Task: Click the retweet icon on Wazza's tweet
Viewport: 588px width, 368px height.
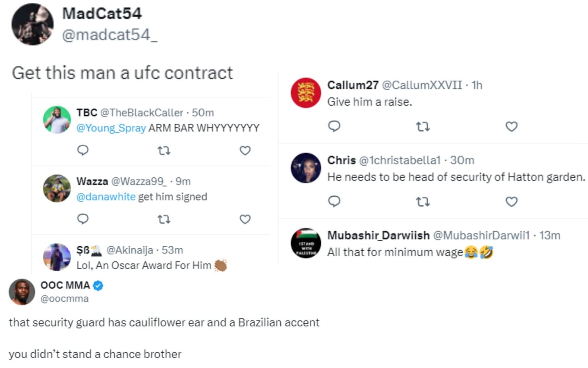Action: [164, 220]
